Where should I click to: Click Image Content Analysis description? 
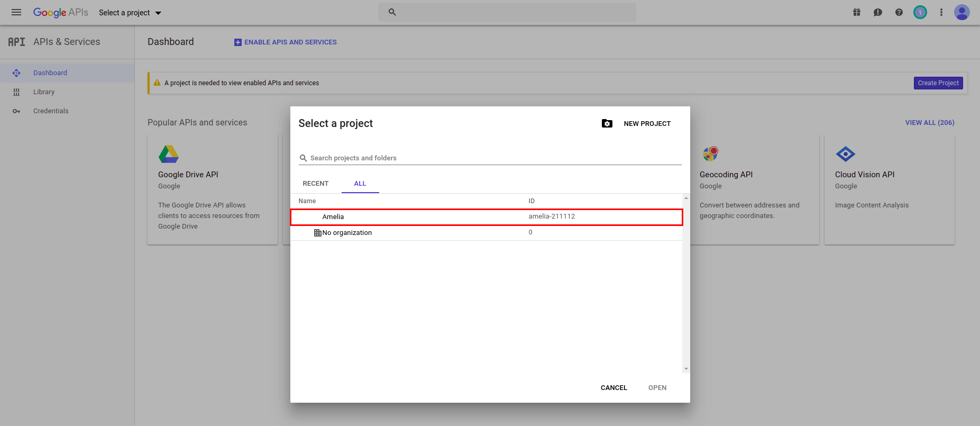[872, 205]
